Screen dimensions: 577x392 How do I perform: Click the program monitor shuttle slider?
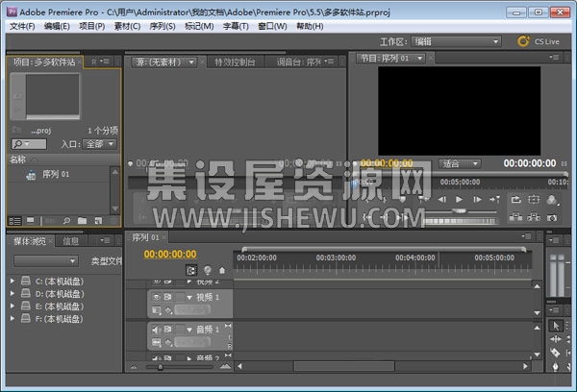[x=459, y=211]
